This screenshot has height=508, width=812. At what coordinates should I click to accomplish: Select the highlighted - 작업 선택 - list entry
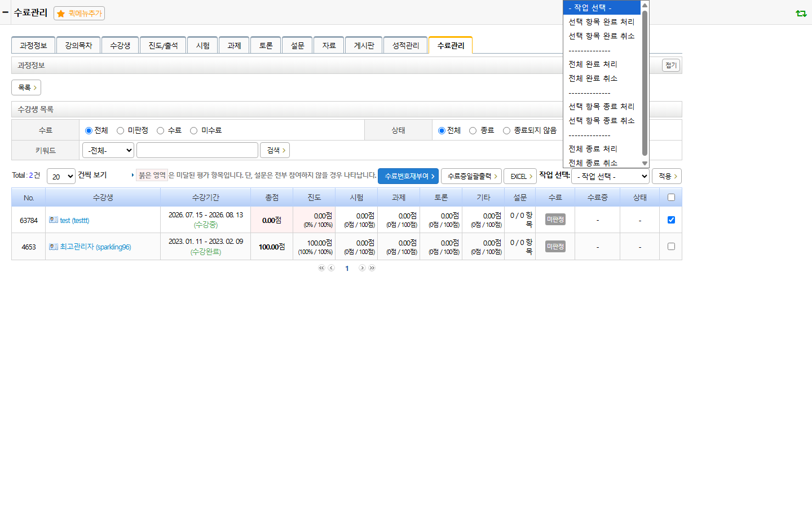tap(602, 8)
